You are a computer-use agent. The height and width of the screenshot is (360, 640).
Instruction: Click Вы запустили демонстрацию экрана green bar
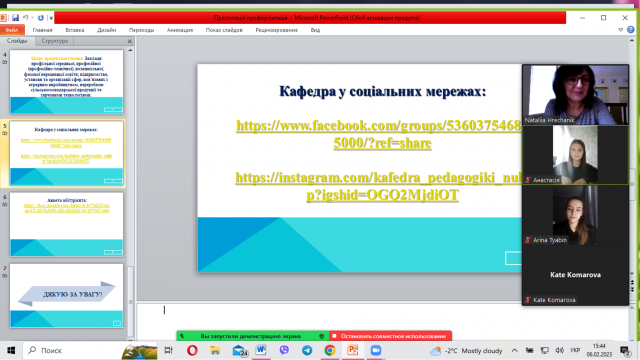pyautogui.click(x=252, y=336)
